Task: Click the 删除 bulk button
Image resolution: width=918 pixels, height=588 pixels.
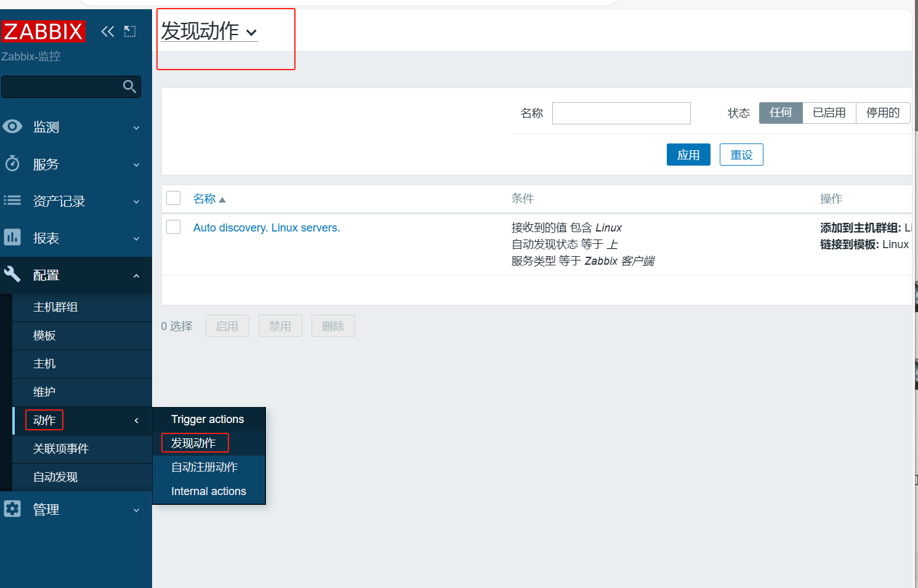Action: 333,326
